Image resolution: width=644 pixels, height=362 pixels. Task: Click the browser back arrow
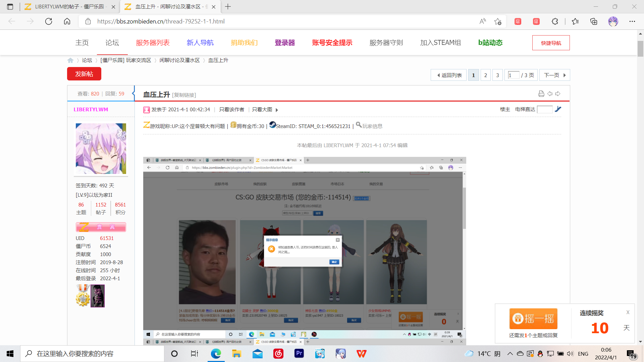pos(12,21)
